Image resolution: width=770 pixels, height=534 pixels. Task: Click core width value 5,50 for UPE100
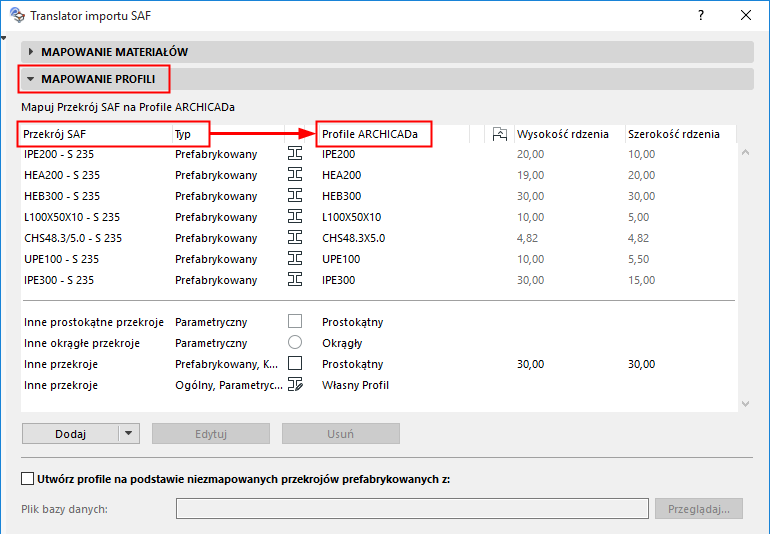point(638,259)
